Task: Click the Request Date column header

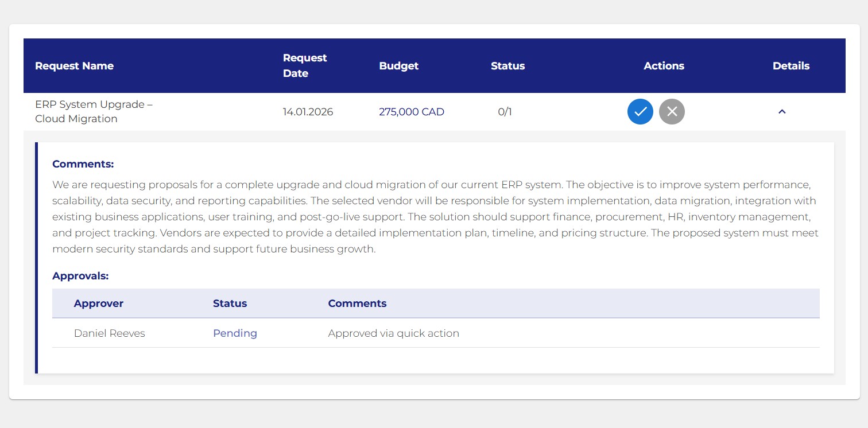Action: tap(304, 65)
